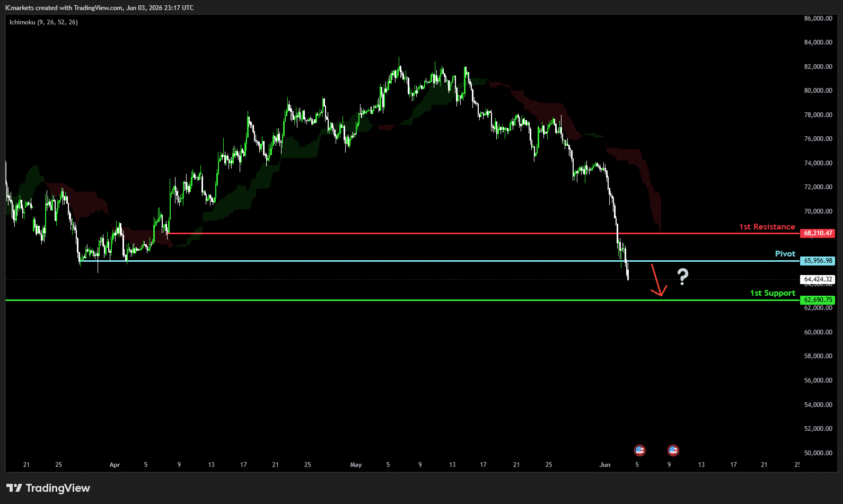Click the May label on time axis
Image resolution: width=843 pixels, height=504 pixels.
pyautogui.click(x=356, y=465)
